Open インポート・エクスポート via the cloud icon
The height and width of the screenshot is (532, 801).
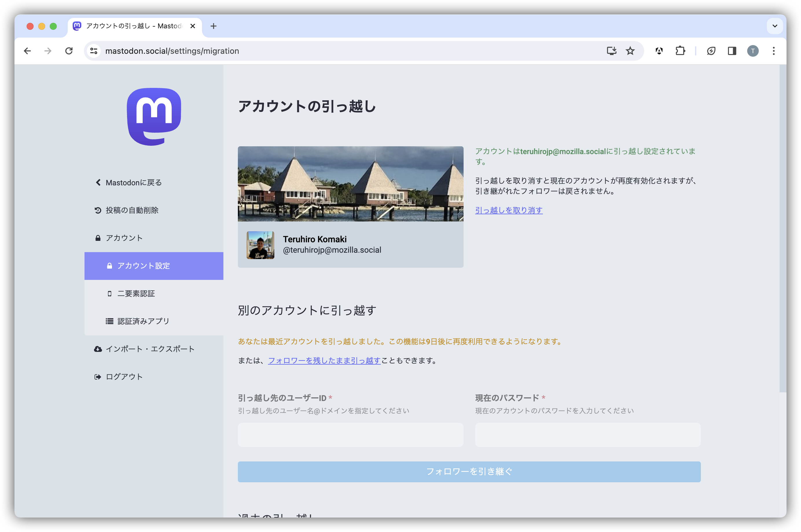point(98,348)
